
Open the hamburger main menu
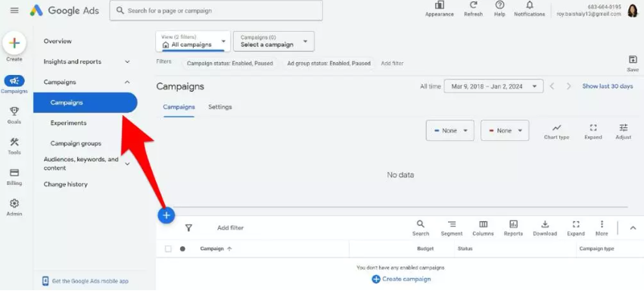point(14,11)
